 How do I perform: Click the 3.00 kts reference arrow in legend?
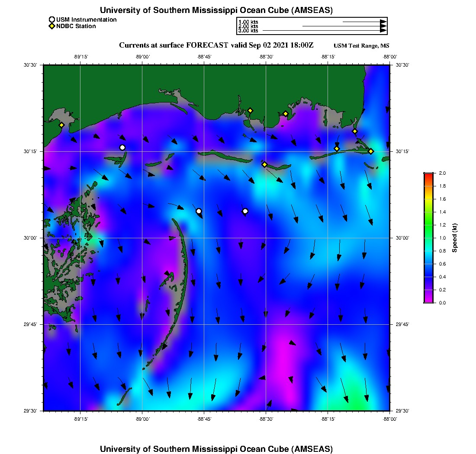[325, 31]
